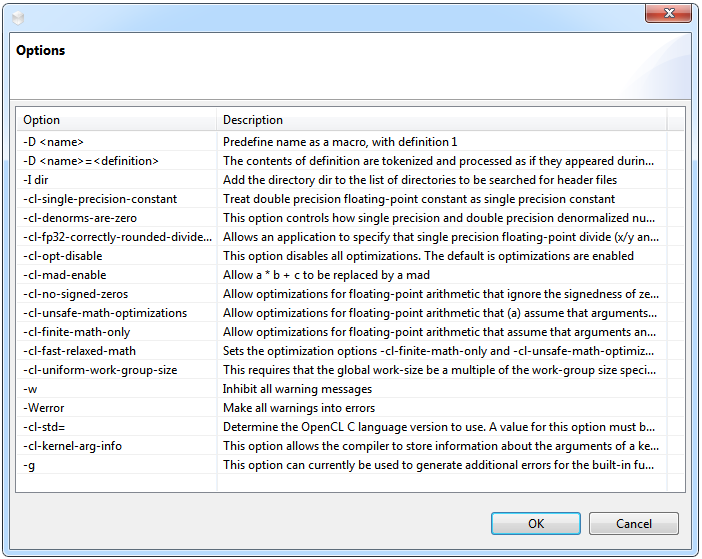Select the -D <name>=<definition> row
The height and width of the screenshot is (559, 702).
[91, 161]
